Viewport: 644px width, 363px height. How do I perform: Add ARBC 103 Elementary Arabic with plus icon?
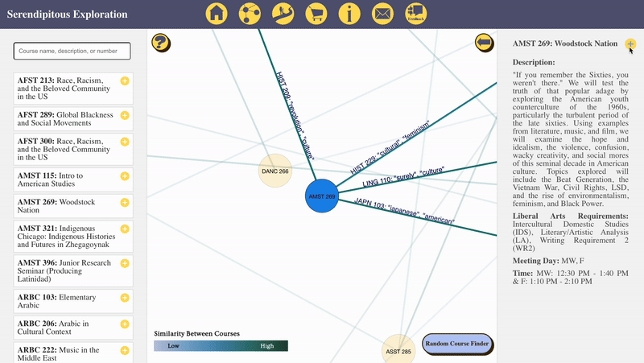click(125, 298)
